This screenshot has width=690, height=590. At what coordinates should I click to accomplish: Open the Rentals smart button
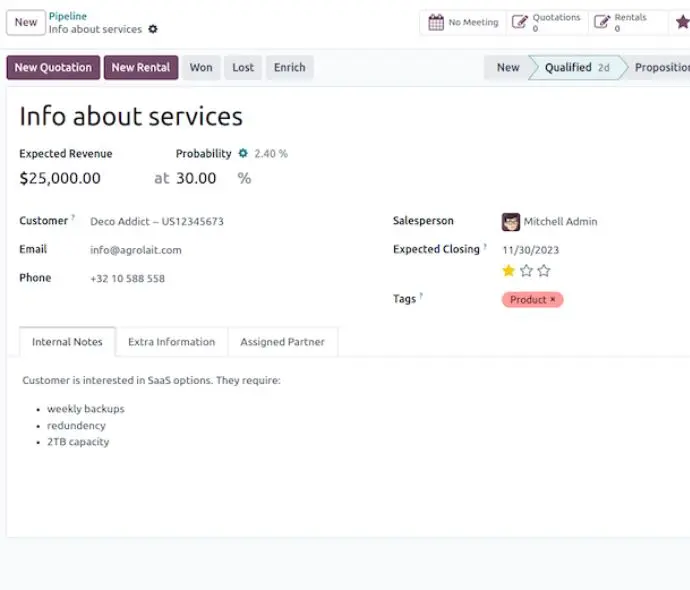click(x=627, y=22)
